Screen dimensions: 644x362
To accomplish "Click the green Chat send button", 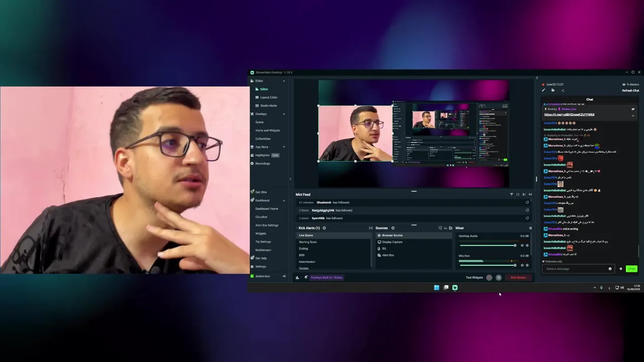I will point(631,269).
